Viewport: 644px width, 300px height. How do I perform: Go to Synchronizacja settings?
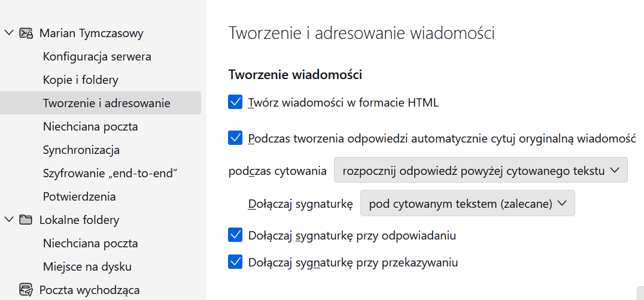(x=81, y=150)
